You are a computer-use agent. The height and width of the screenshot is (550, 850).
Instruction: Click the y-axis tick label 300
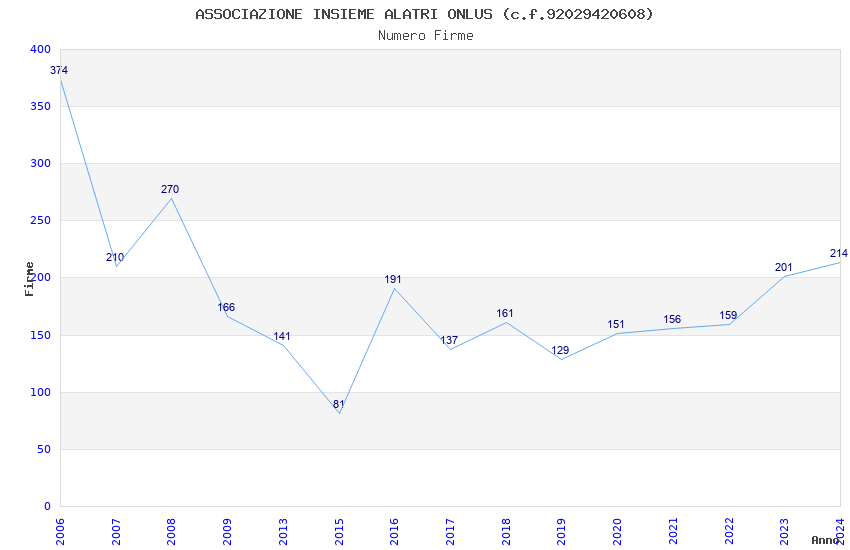pyautogui.click(x=40, y=163)
